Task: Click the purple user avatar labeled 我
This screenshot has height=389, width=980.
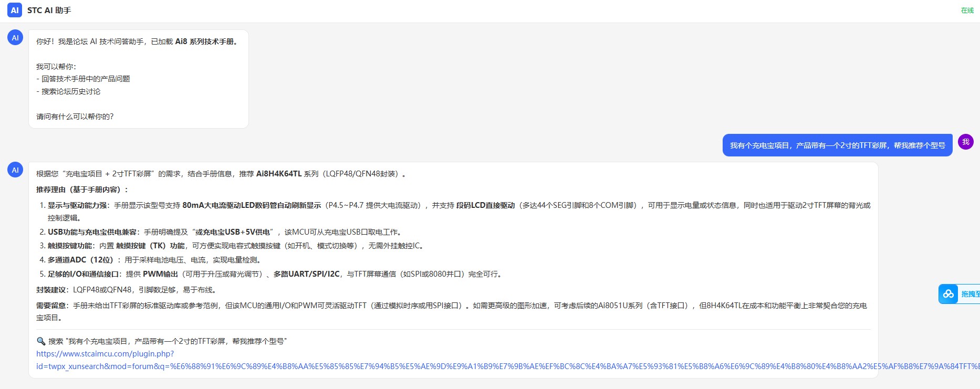Action: (x=966, y=142)
